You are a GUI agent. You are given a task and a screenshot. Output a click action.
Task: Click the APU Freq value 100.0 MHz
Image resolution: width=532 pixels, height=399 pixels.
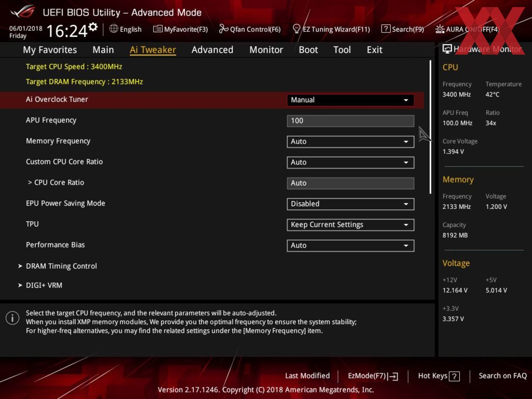tap(457, 123)
